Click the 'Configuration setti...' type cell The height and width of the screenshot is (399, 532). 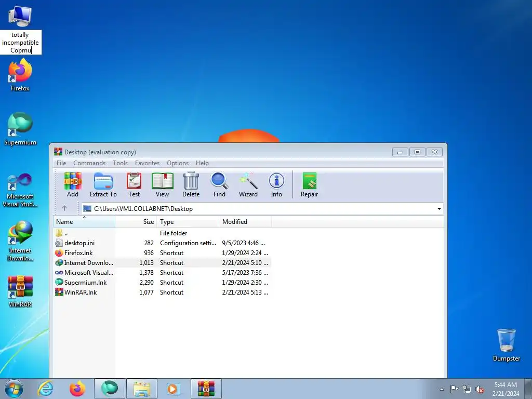(x=188, y=243)
